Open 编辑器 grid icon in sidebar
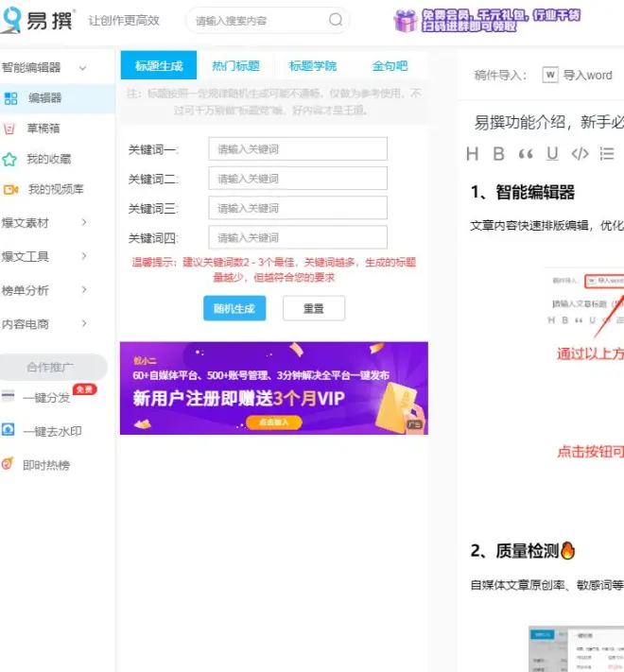This screenshot has height=672, width=624. coord(10,98)
